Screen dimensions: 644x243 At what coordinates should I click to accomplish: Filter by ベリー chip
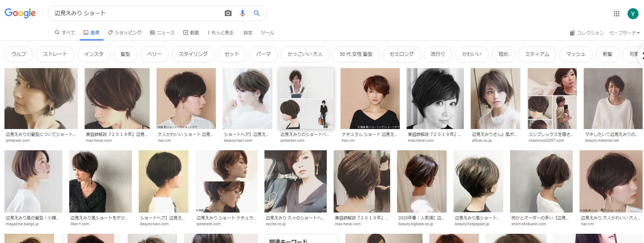154,54
